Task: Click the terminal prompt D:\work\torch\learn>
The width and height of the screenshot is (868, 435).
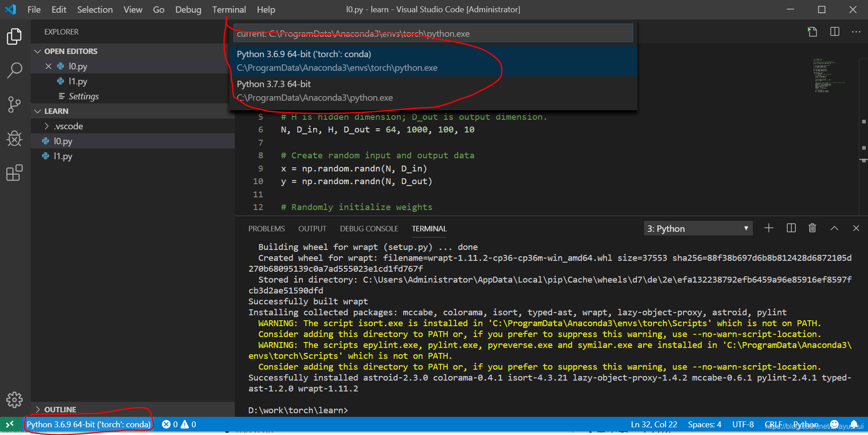Action: [x=298, y=410]
